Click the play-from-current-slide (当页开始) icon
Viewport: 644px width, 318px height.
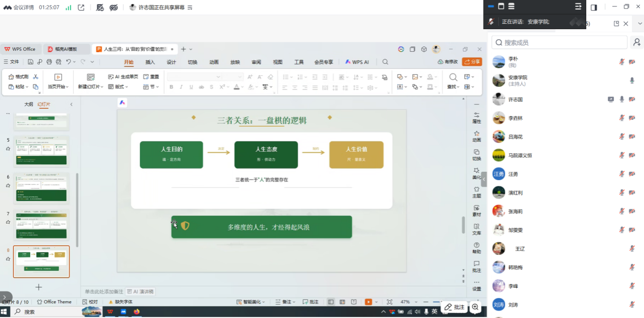(58, 77)
